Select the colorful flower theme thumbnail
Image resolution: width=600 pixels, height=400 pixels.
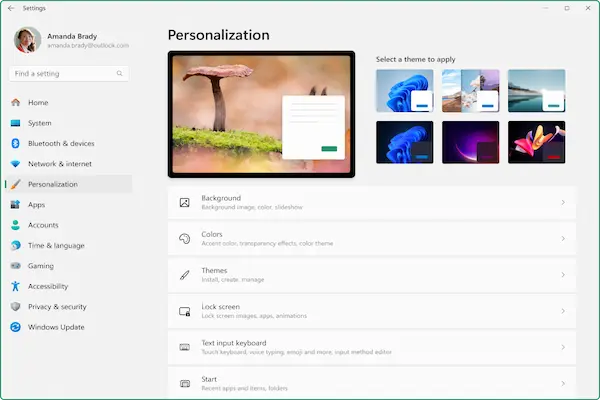click(536, 142)
